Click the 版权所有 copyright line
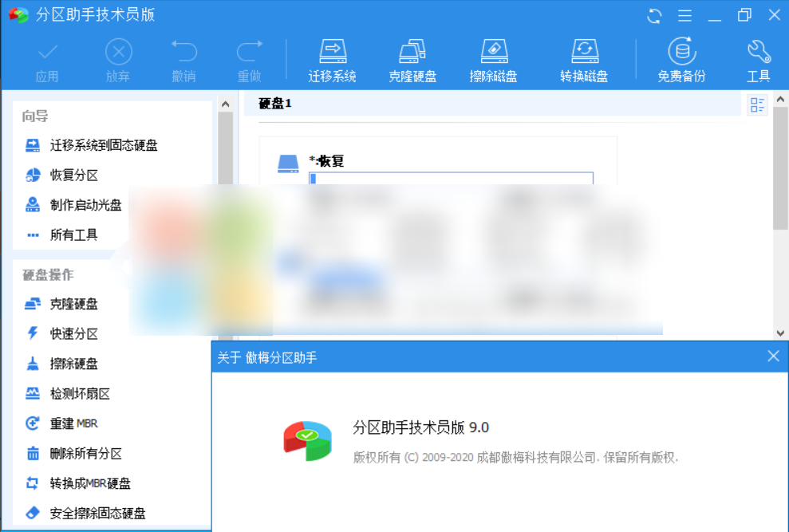This screenshot has width=789, height=532. (x=516, y=458)
